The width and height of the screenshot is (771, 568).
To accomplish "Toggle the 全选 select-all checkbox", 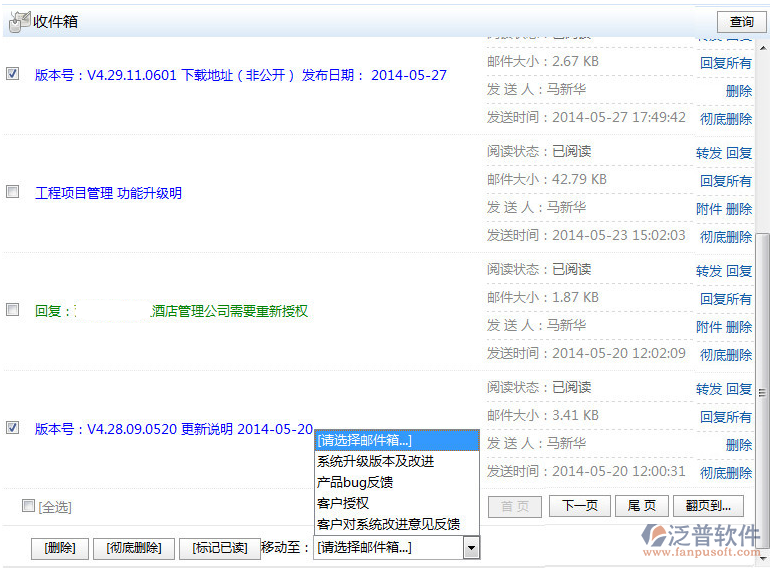I will 28,506.
